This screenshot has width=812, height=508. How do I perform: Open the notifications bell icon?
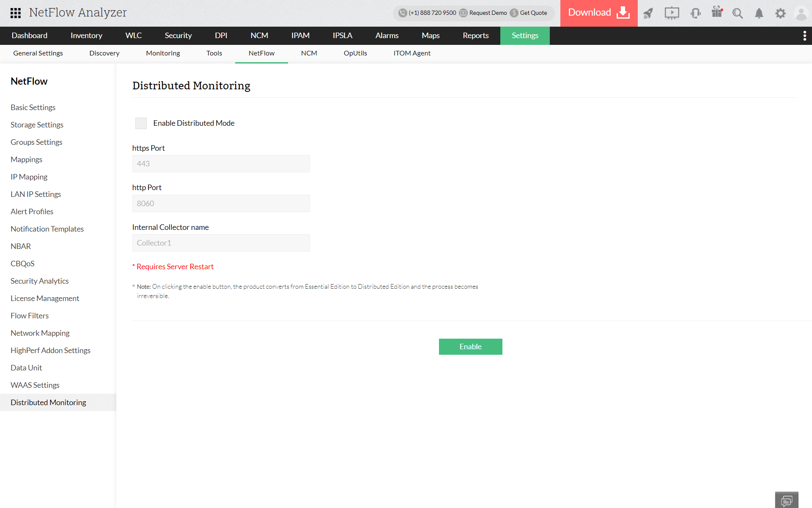[759, 13]
